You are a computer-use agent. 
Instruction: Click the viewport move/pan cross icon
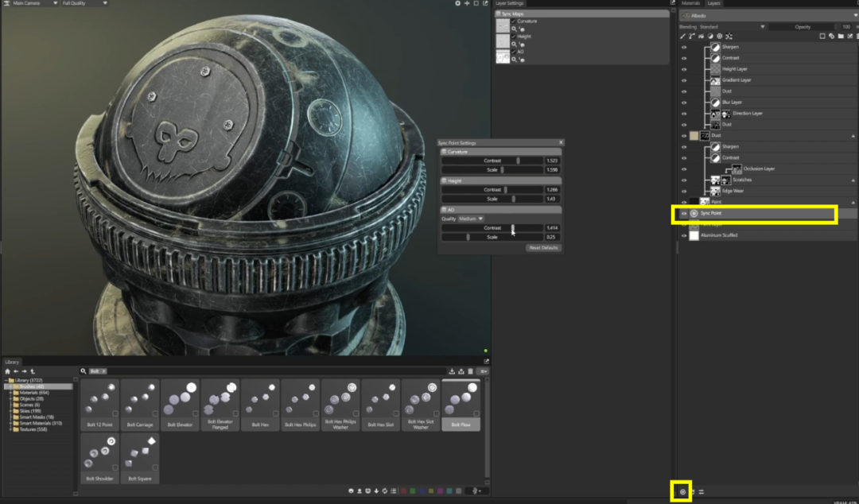(x=467, y=3)
